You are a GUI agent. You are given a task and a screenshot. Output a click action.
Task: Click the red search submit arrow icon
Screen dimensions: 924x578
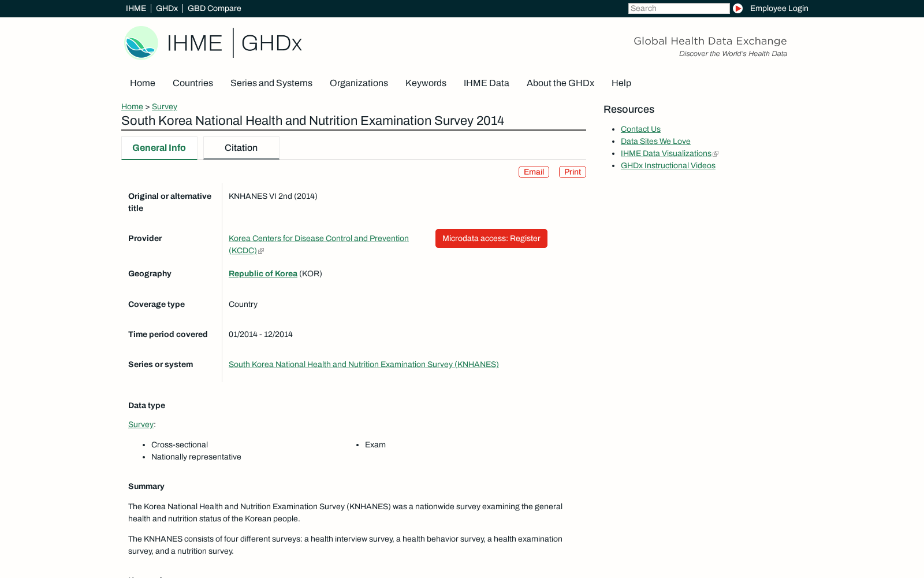[737, 9]
